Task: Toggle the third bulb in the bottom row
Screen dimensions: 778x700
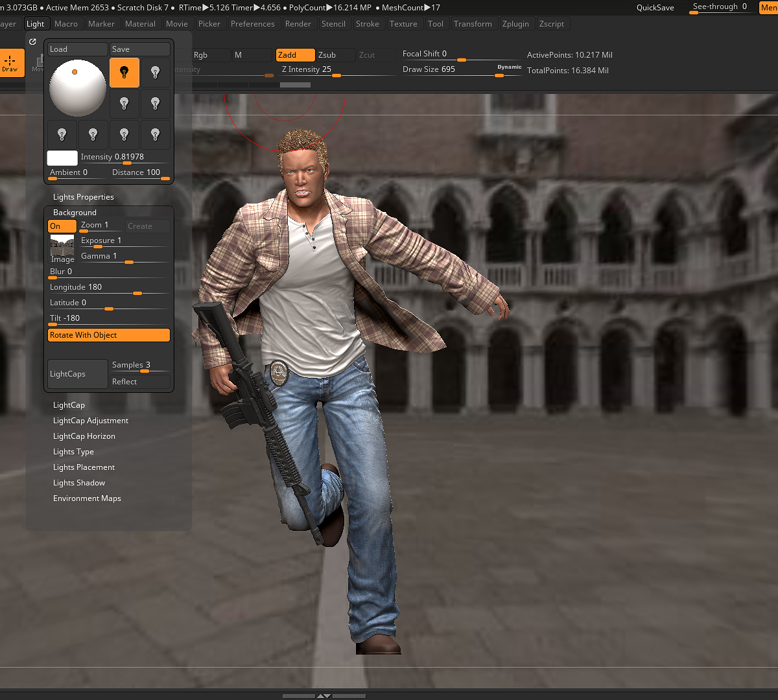Action: coord(124,135)
